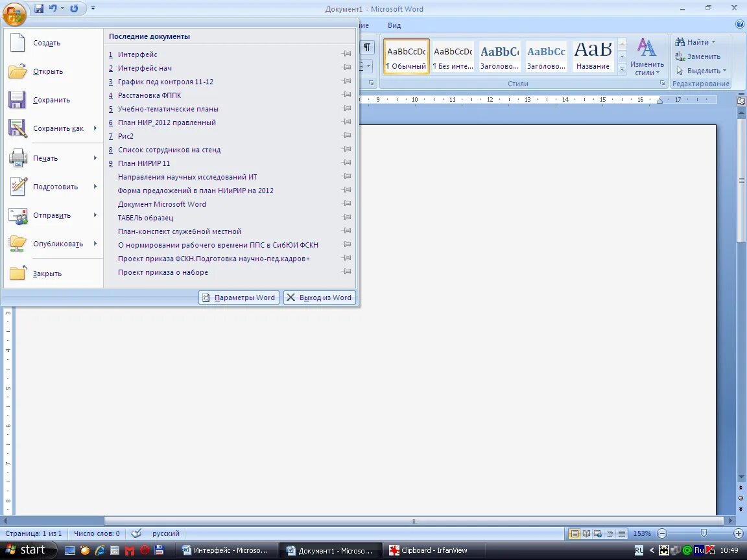The height and width of the screenshot is (560, 747).
Task: Click the spelling check status icon
Action: (136, 533)
